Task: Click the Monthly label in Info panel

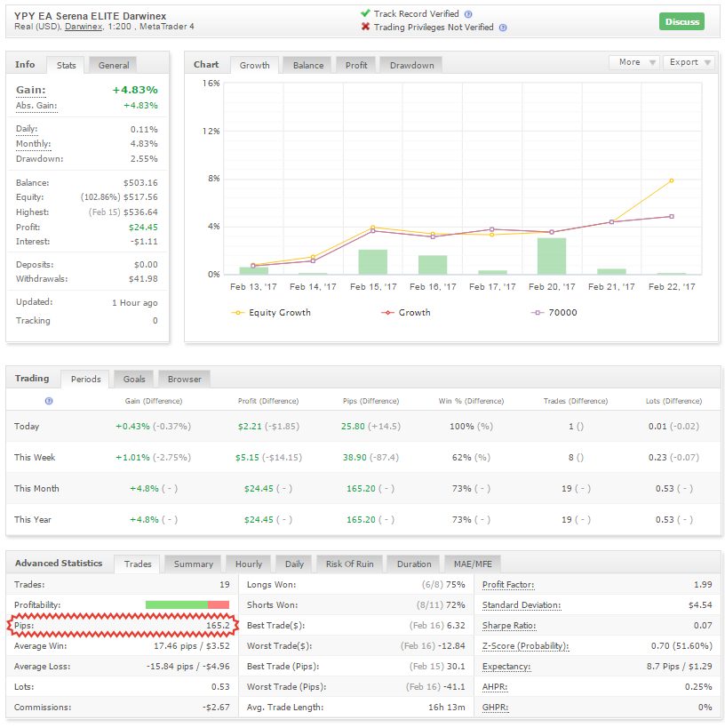Action: (33, 144)
